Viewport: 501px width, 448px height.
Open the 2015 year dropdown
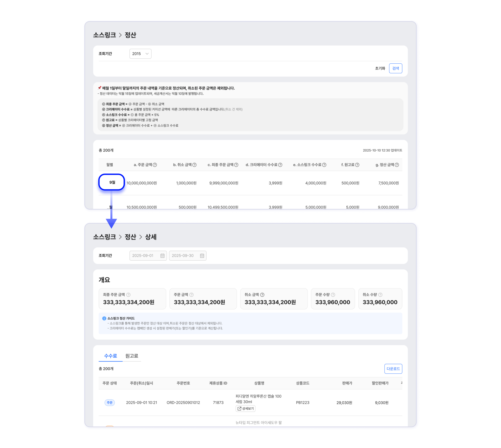(140, 54)
